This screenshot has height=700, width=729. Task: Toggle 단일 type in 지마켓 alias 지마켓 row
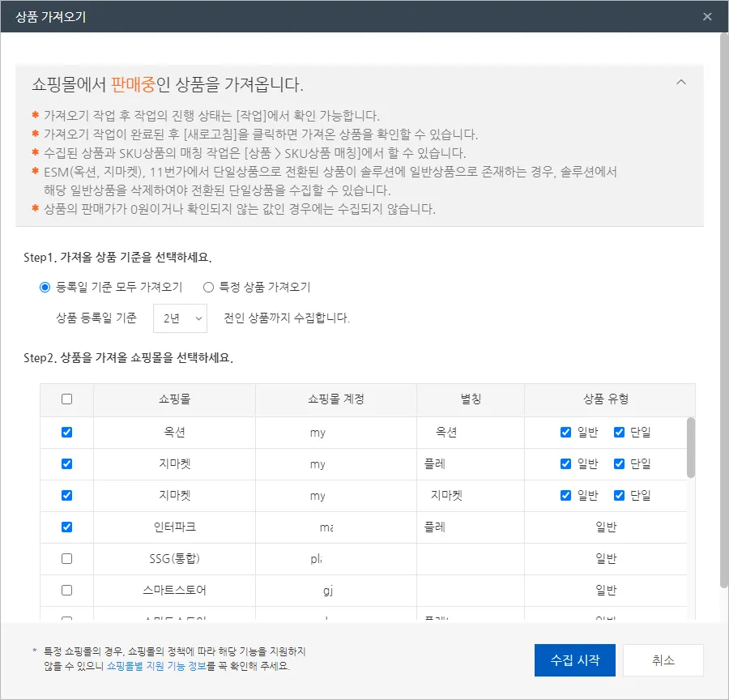click(620, 495)
